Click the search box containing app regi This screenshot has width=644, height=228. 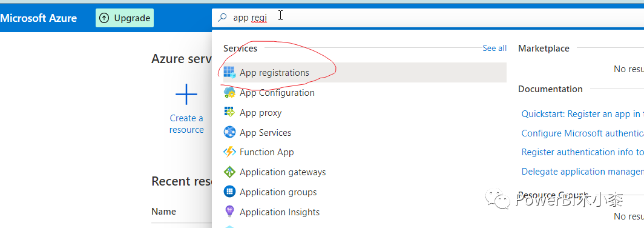(x=428, y=18)
